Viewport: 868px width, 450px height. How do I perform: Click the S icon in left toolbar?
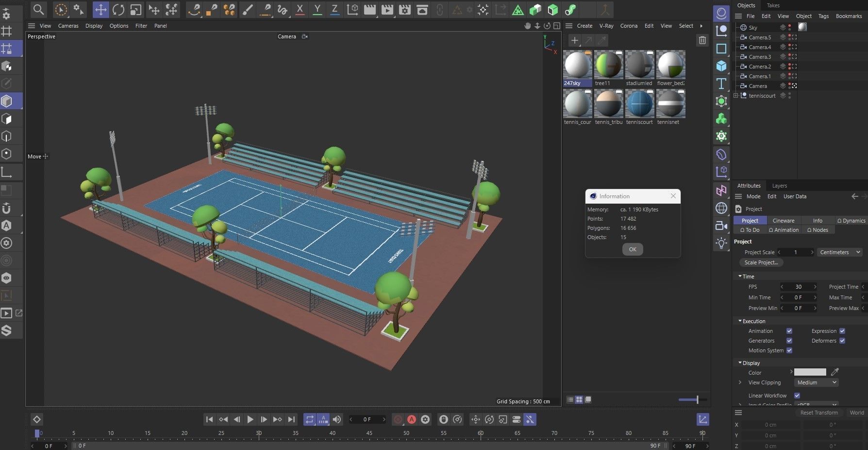(x=6, y=330)
